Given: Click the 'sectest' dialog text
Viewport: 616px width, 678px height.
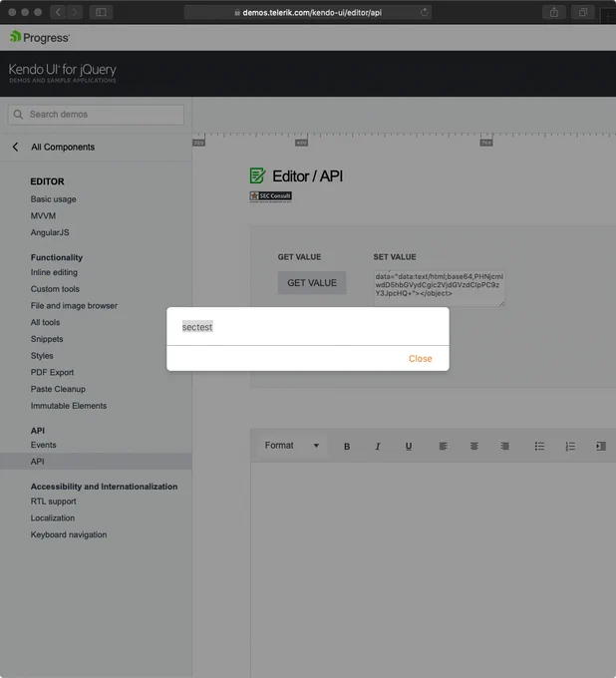Looking at the screenshot, I should tap(197, 327).
